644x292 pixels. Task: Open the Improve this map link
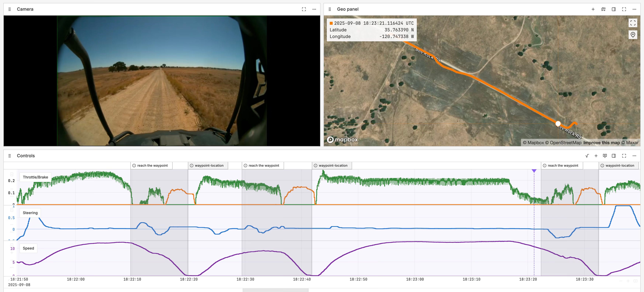[602, 143]
